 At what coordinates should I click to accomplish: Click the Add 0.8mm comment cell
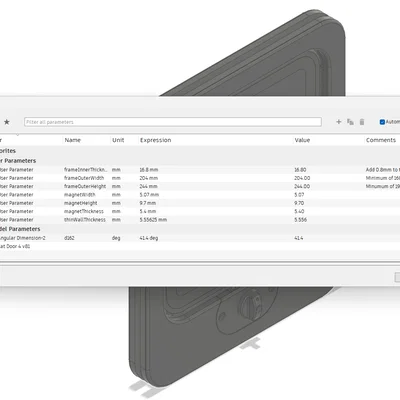pyautogui.click(x=383, y=170)
